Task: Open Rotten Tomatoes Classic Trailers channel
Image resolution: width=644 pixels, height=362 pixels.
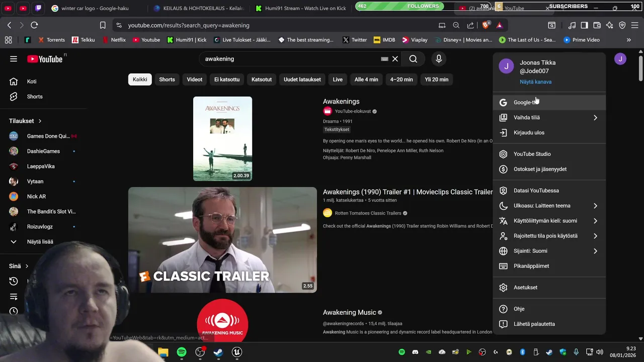Action: 368,213
